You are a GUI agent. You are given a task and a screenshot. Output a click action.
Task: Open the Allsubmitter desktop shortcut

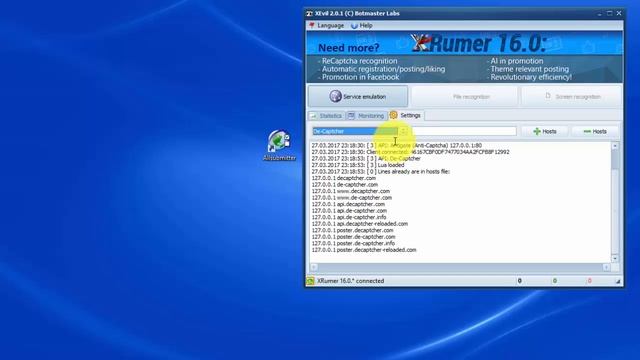tap(280, 145)
